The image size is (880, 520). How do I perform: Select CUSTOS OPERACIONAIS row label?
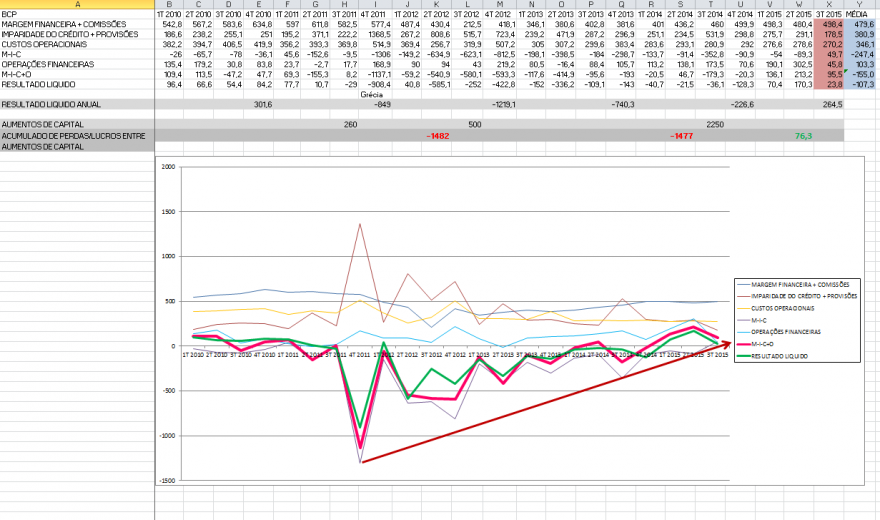tap(44, 44)
